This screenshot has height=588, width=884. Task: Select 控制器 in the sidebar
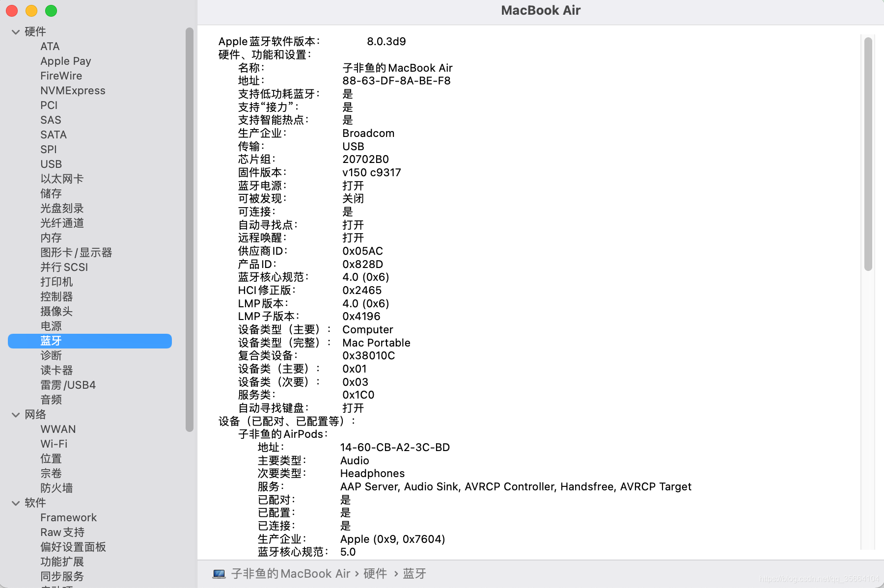click(x=56, y=297)
